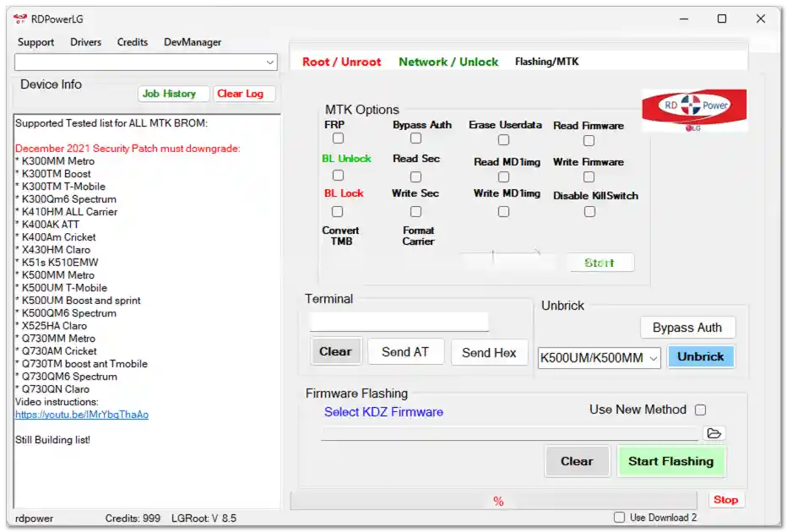Enable the FRP checkbox
Screen dimensions: 787x532
tap(339, 138)
